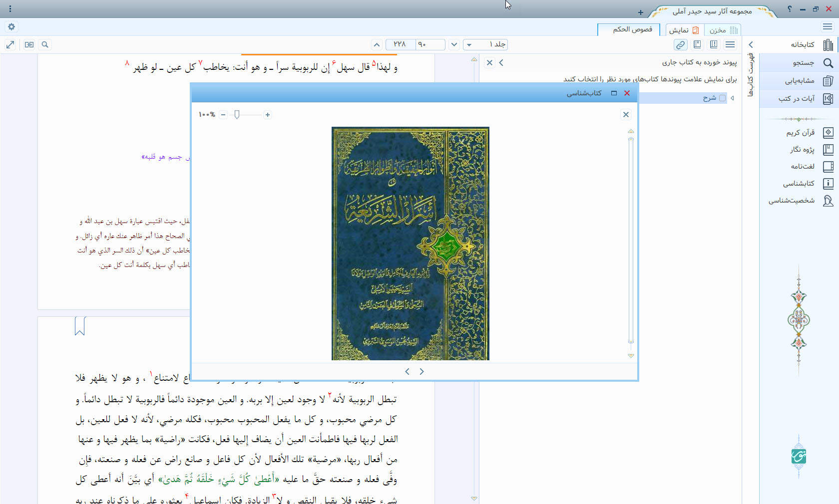Viewport: 839px width, 504px height.
Task: Click the lines list icon in the toolbar
Action: point(730,44)
